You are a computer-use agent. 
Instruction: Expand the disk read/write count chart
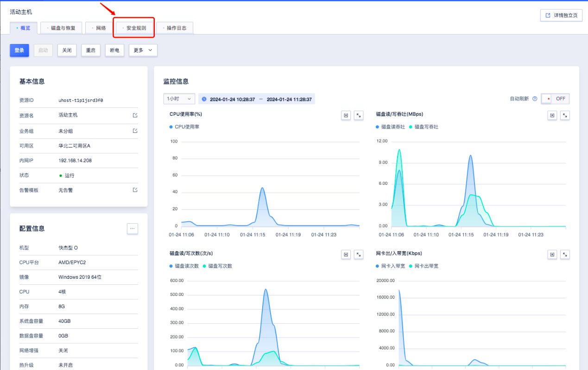(x=359, y=254)
